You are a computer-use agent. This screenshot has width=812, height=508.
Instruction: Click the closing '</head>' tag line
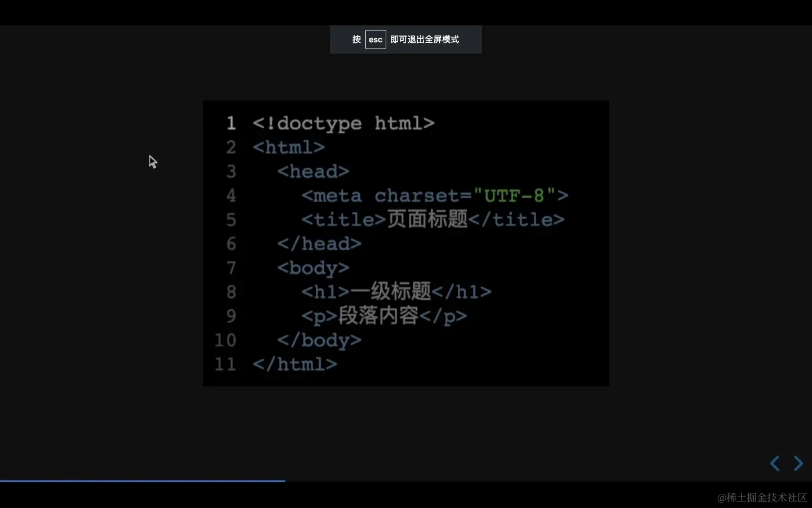pos(319,244)
